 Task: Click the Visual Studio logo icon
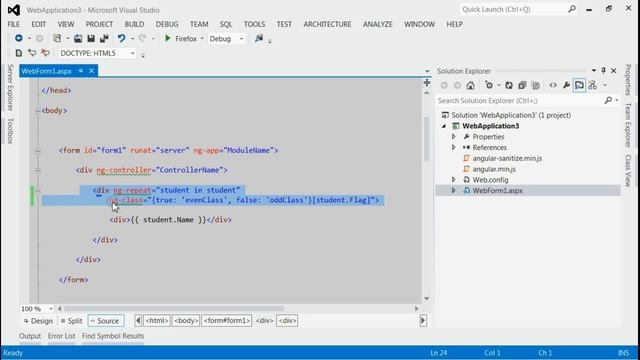coord(13,10)
